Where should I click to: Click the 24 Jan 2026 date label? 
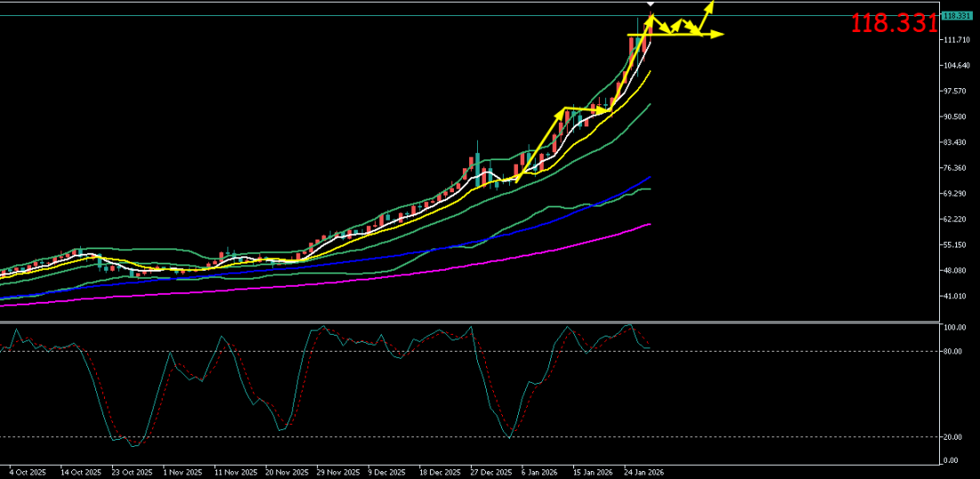(x=643, y=472)
